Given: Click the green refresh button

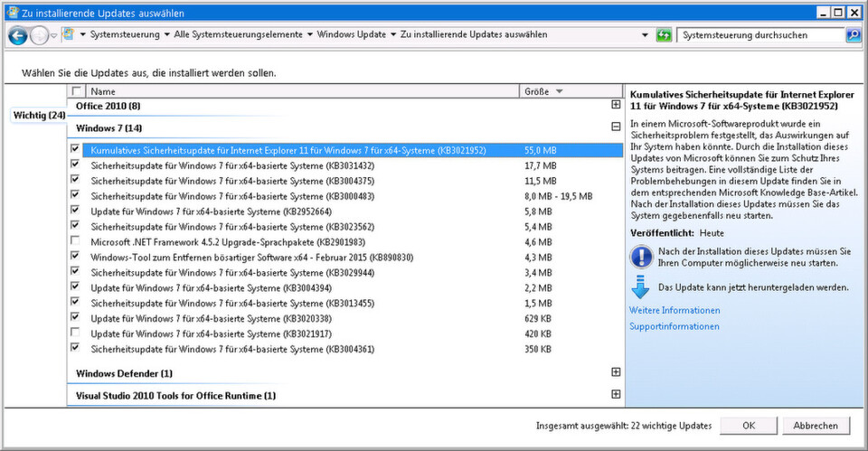Looking at the screenshot, I should (664, 35).
